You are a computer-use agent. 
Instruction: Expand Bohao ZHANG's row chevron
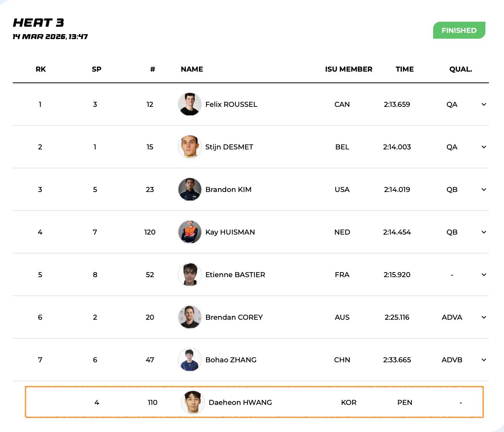483,360
